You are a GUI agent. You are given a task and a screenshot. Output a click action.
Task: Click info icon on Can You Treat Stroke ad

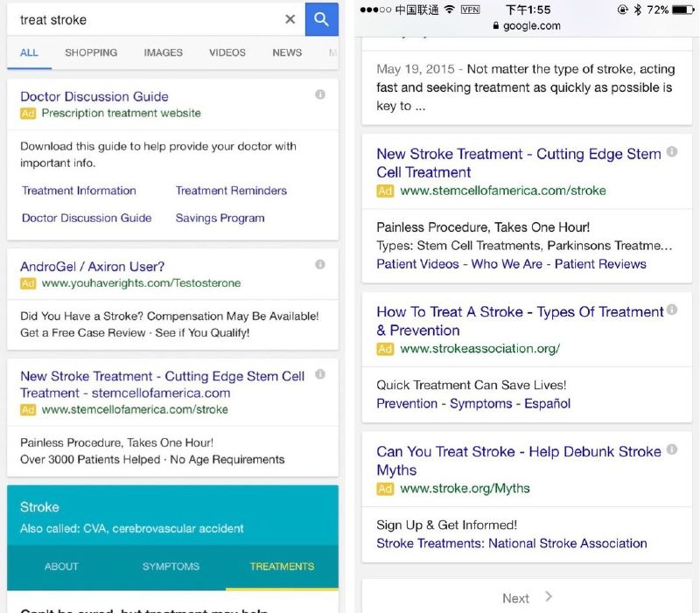point(672,449)
